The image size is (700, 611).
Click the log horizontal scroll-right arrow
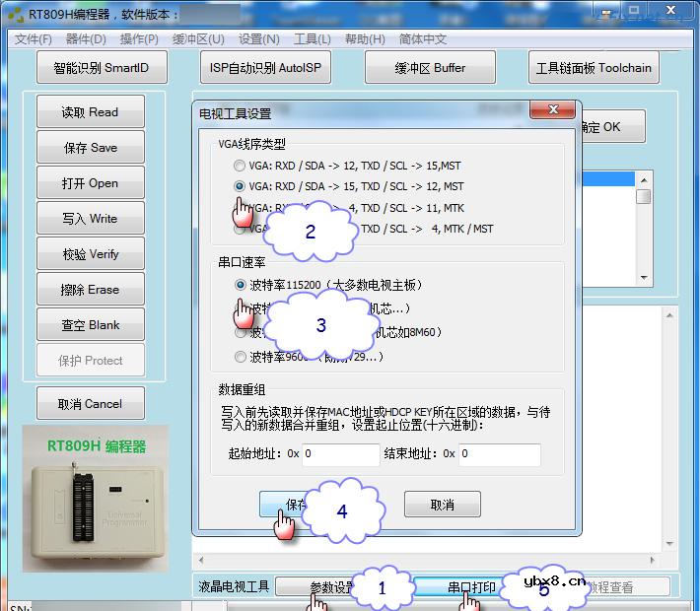pyautogui.click(x=653, y=559)
